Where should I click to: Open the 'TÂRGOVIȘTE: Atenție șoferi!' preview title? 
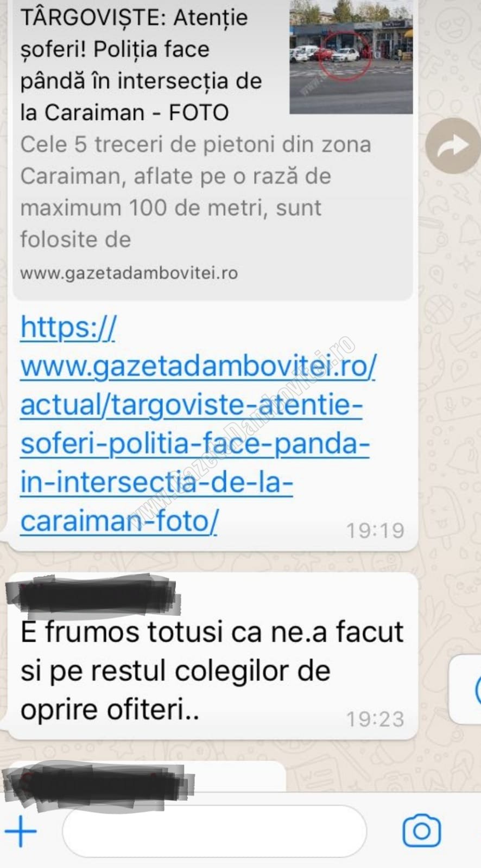141,65
